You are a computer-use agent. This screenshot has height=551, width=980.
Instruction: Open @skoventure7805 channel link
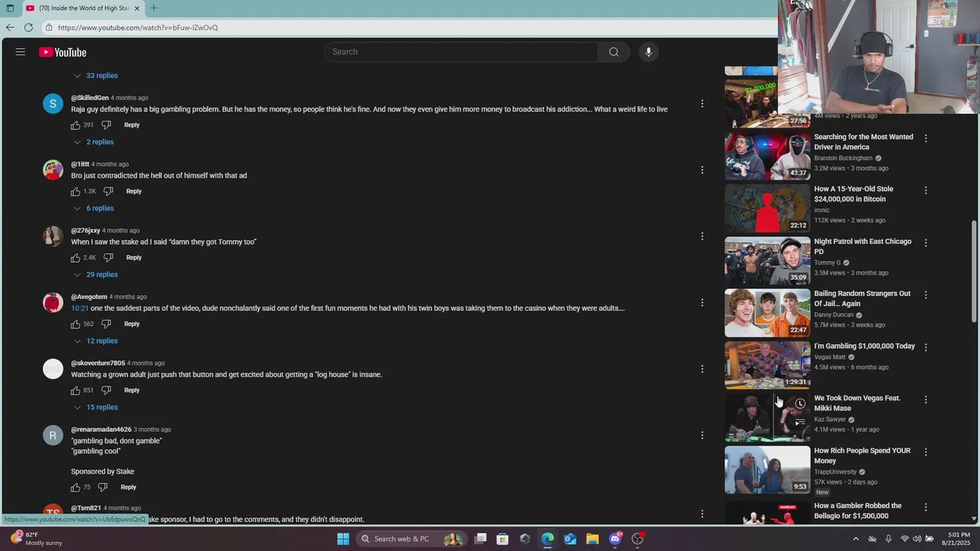tap(98, 364)
